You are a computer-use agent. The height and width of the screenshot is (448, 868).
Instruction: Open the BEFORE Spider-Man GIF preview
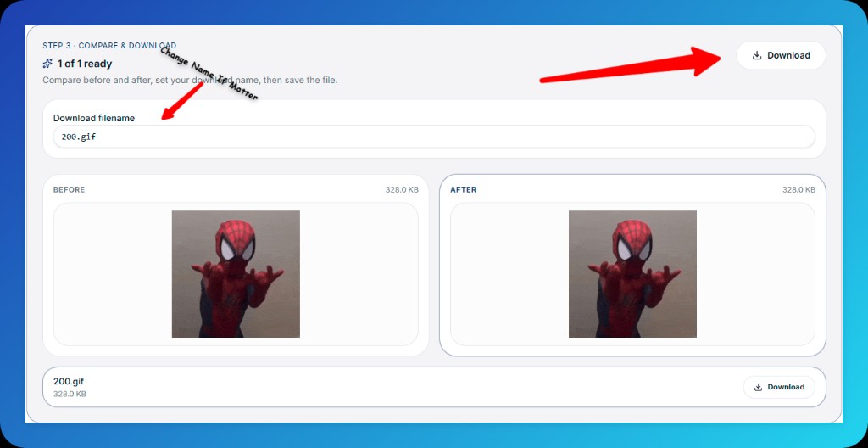coord(236,274)
